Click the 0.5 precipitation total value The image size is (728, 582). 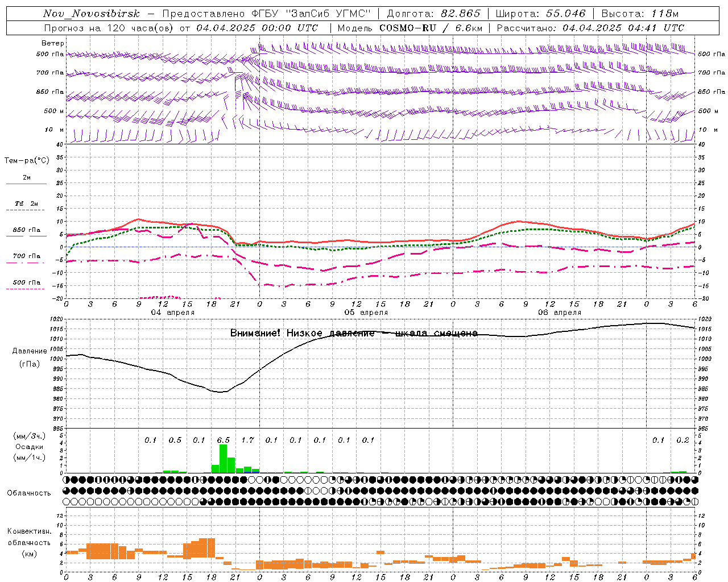click(175, 440)
